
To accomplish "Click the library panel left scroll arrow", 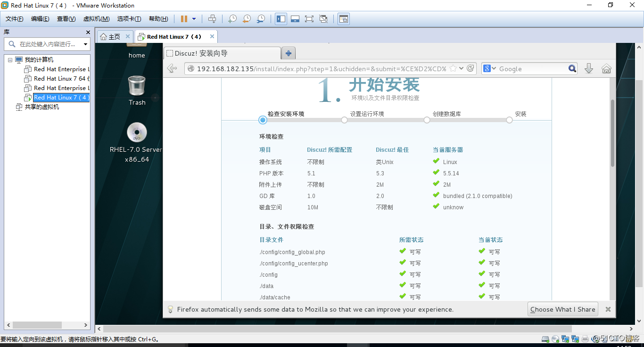I will point(8,325).
